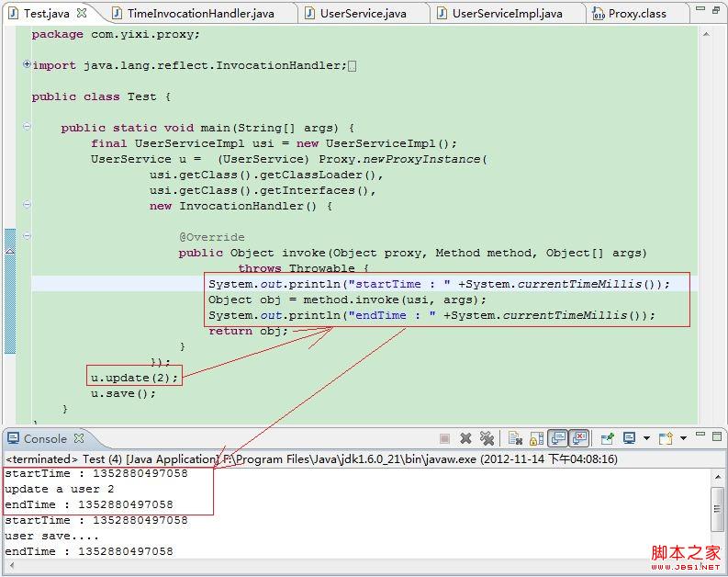Remove all terminated launches
Image resolution: width=728 pixels, height=577 pixels.
pyautogui.click(x=487, y=438)
